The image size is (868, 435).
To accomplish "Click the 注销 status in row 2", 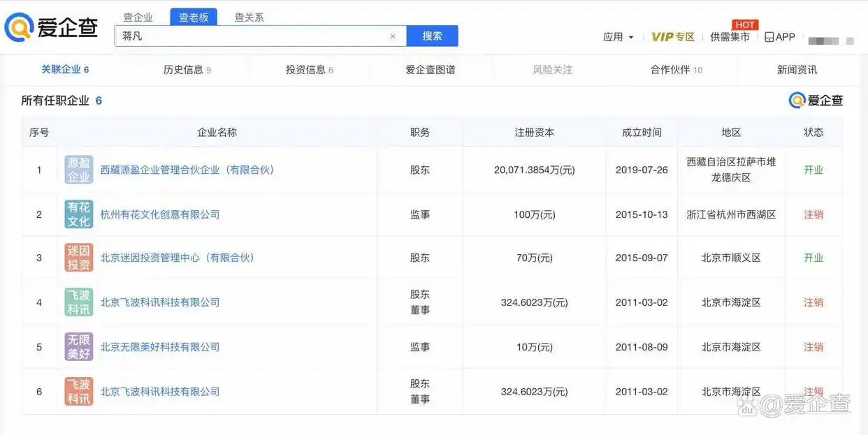I will coord(813,214).
